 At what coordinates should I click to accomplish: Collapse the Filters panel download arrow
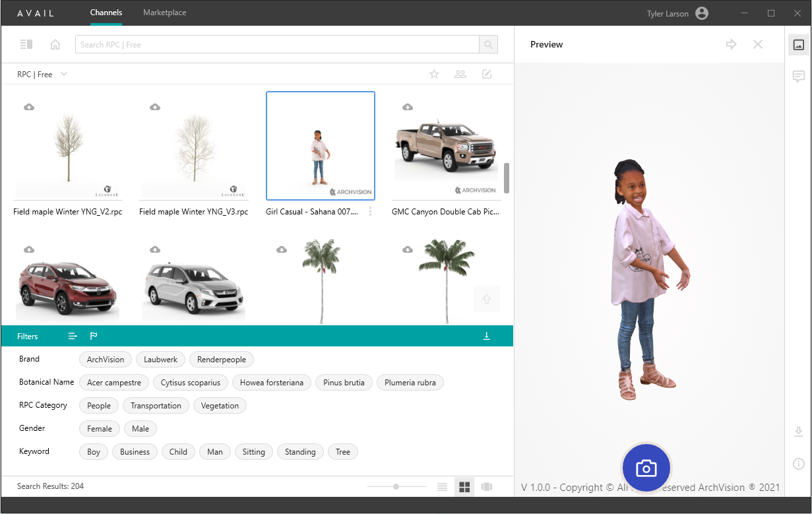pos(487,336)
